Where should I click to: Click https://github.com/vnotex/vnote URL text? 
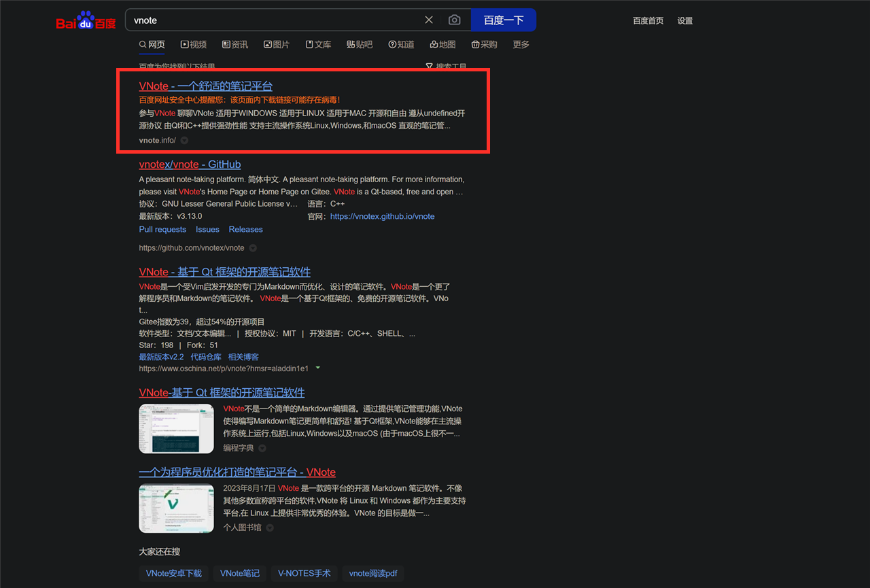coord(192,248)
